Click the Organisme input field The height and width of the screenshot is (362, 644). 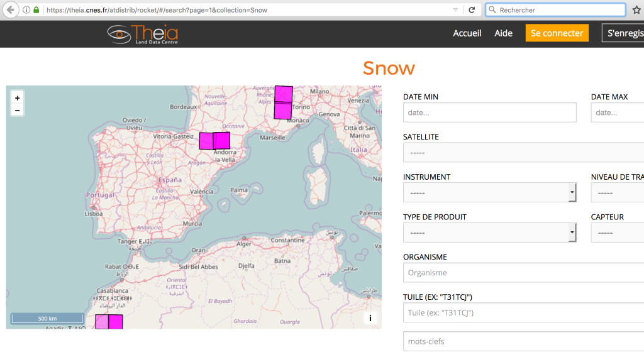pyautogui.click(x=524, y=273)
